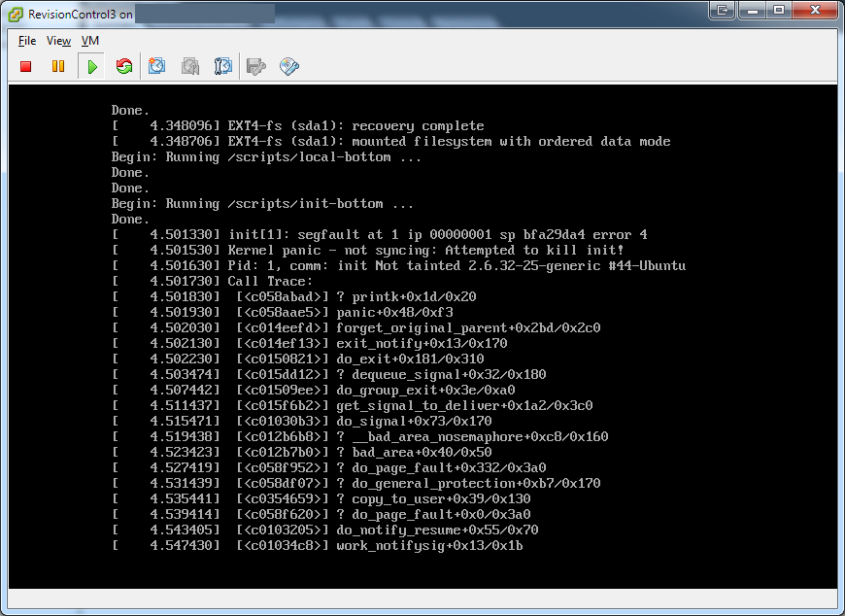The width and height of the screenshot is (845, 616).
Task: Power on the VM with green play button
Action: (x=91, y=66)
